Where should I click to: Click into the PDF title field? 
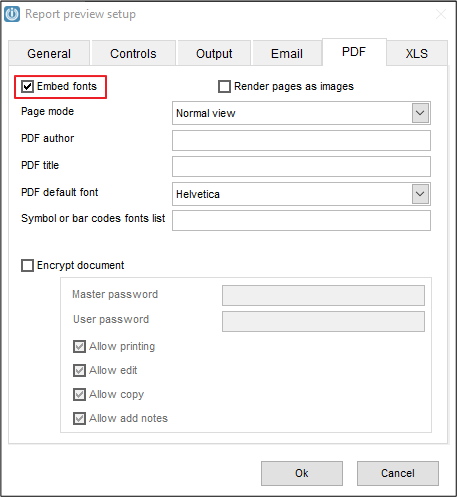301,166
